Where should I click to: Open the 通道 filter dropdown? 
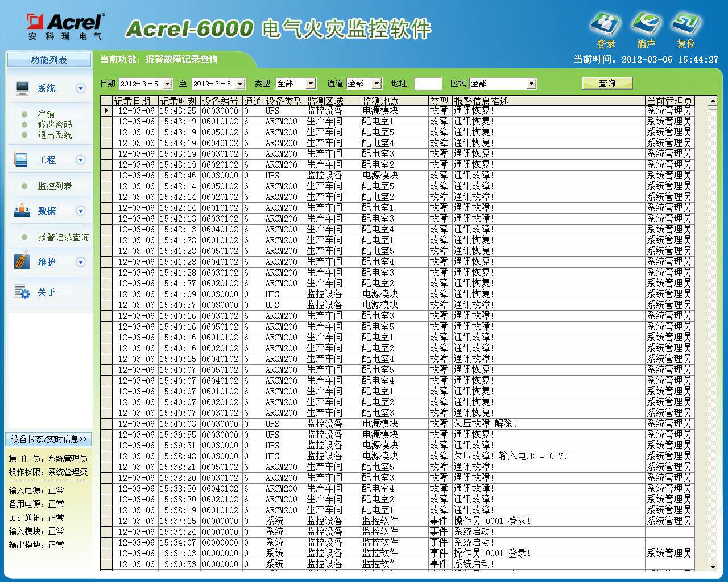(377, 84)
